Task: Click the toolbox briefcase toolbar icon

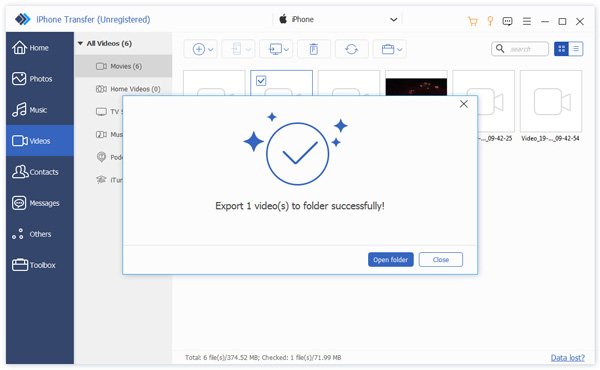Action: click(x=391, y=49)
